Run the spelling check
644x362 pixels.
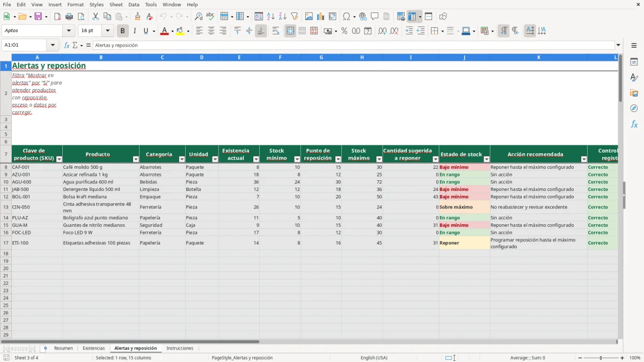click(210, 17)
